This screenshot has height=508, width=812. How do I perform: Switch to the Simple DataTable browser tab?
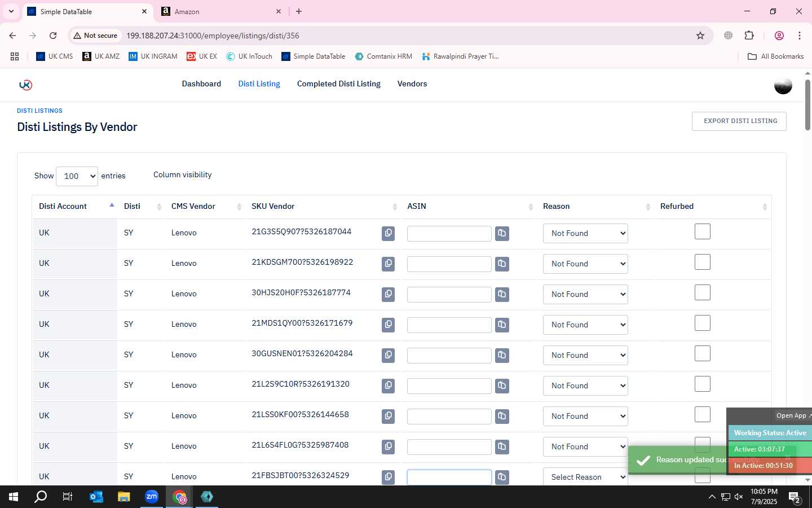[x=87, y=11]
